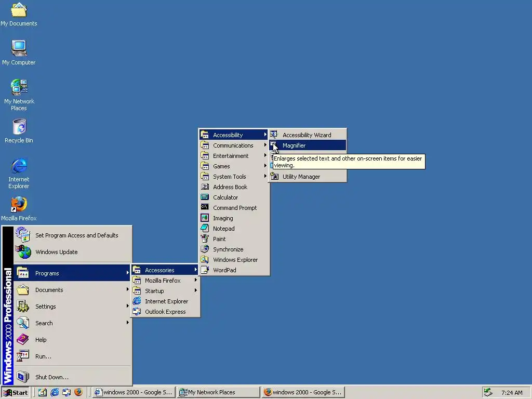Screen dimensions: 532x399
Task: Click the Calculator icon in Accessories menu
Action: pos(205,197)
